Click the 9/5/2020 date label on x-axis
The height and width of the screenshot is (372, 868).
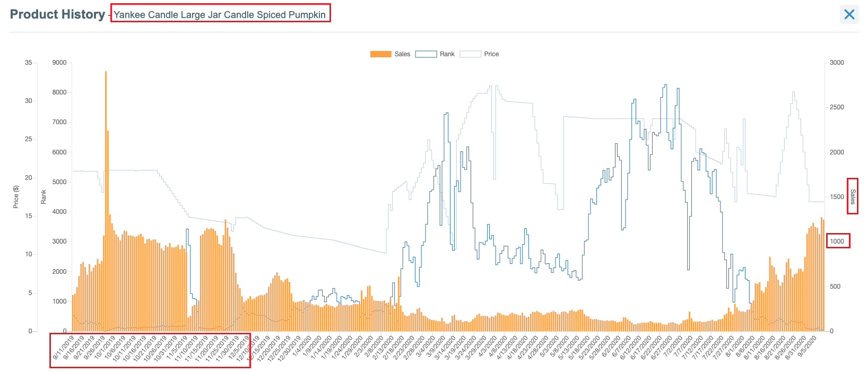(808, 347)
